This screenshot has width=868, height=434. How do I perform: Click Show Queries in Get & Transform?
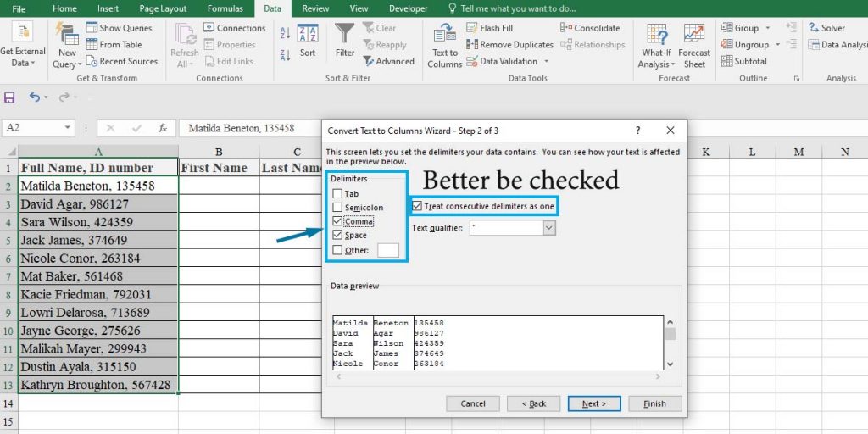pyautogui.click(x=119, y=28)
